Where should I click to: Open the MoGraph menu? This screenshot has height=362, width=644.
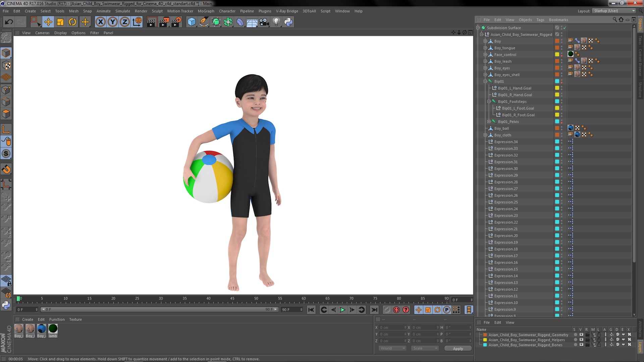coord(206,11)
